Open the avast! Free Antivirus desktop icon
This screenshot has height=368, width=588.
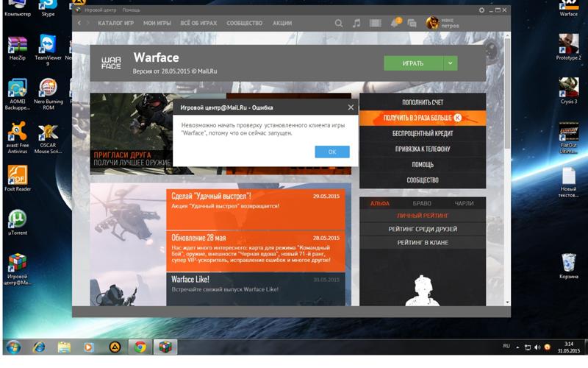pos(17,138)
